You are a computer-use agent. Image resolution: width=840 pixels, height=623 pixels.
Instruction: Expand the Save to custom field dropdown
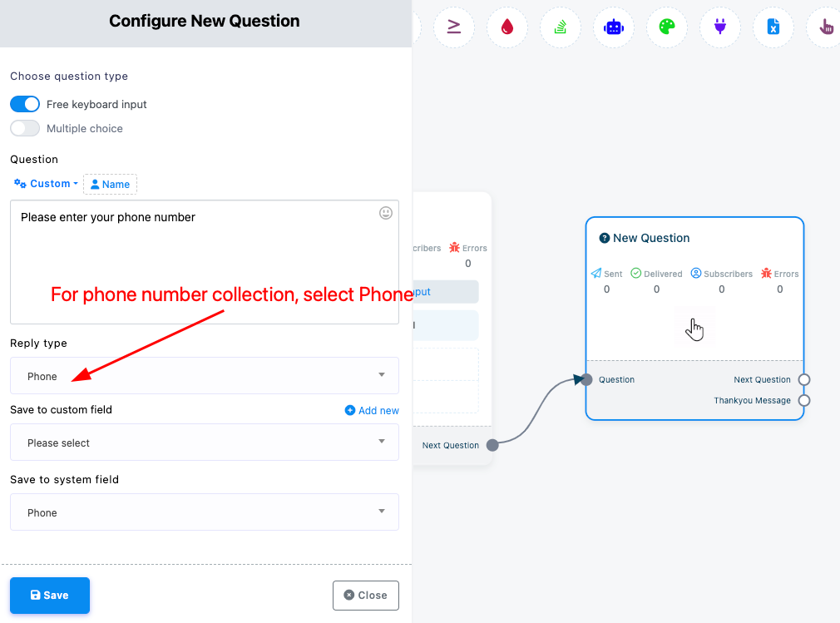204,442
